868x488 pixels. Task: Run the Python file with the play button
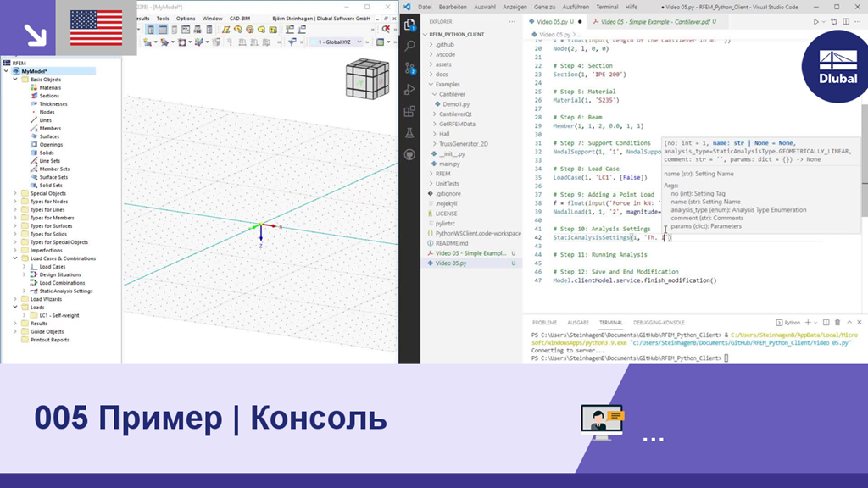[x=815, y=22]
